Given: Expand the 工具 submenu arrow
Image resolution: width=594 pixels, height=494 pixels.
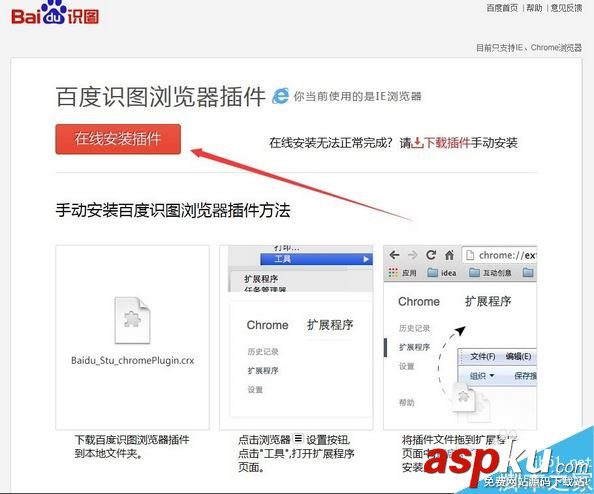Looking at the screenshot, I should [366, 259].
